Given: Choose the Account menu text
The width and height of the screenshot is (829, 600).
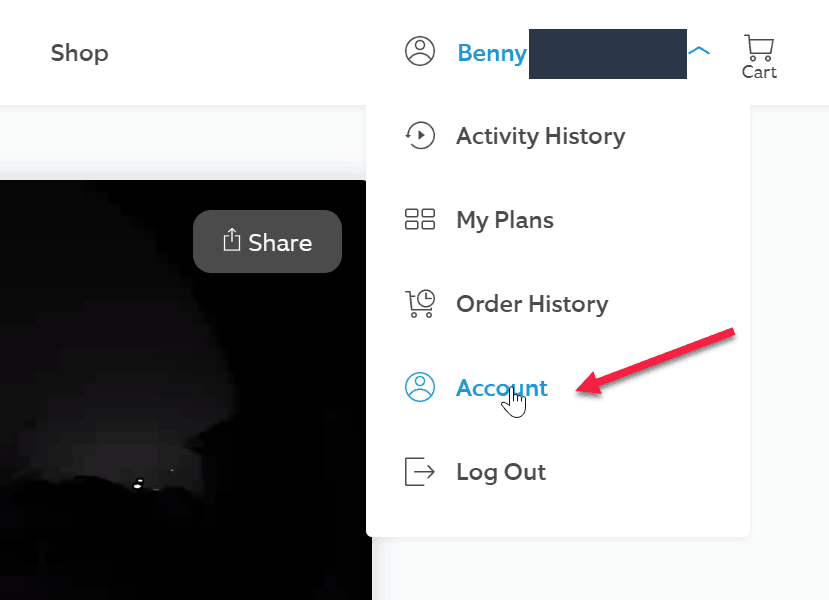Looking at the screenshot, I should point(501,388).
